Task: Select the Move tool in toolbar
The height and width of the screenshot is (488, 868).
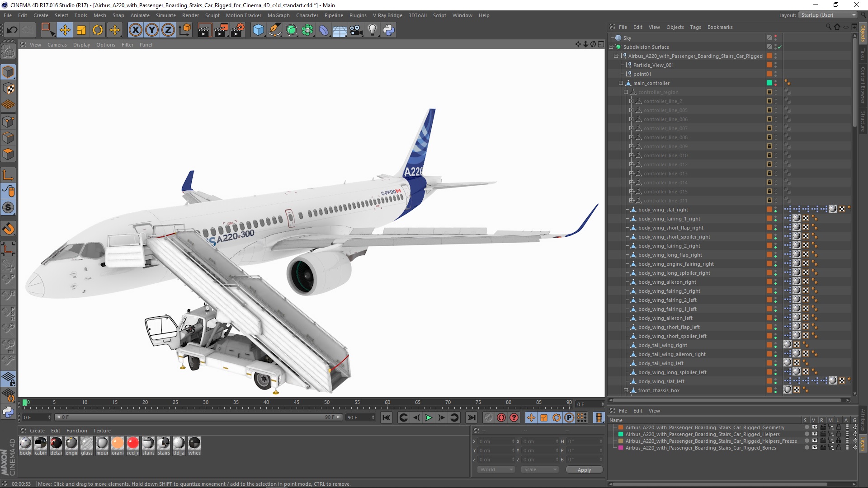Action: coord(65,30)
